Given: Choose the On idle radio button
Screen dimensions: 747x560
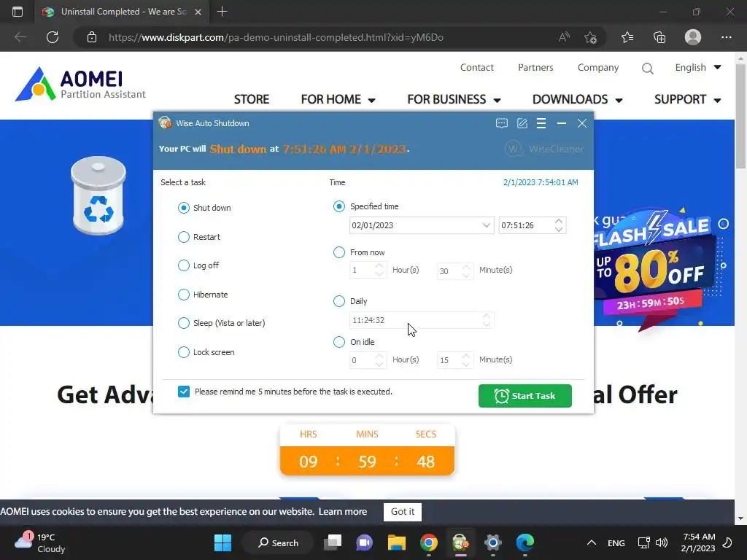Looking at the screenshot, I should pos(338,343).
